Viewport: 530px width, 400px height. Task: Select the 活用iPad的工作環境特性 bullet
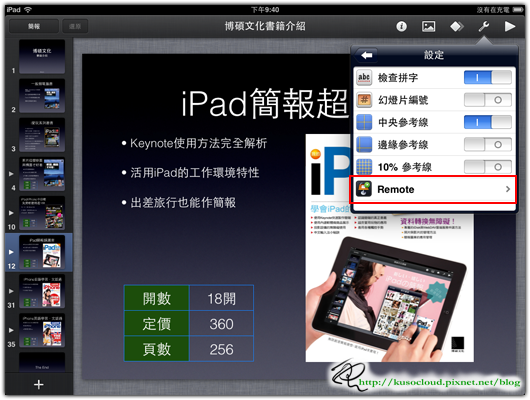(x=195, y=173)
